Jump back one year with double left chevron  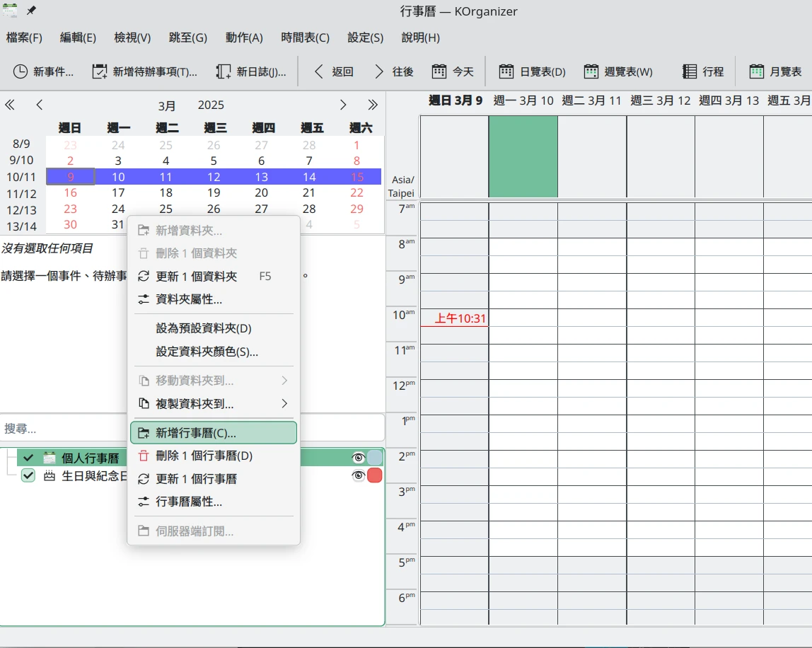click(10, 105)
